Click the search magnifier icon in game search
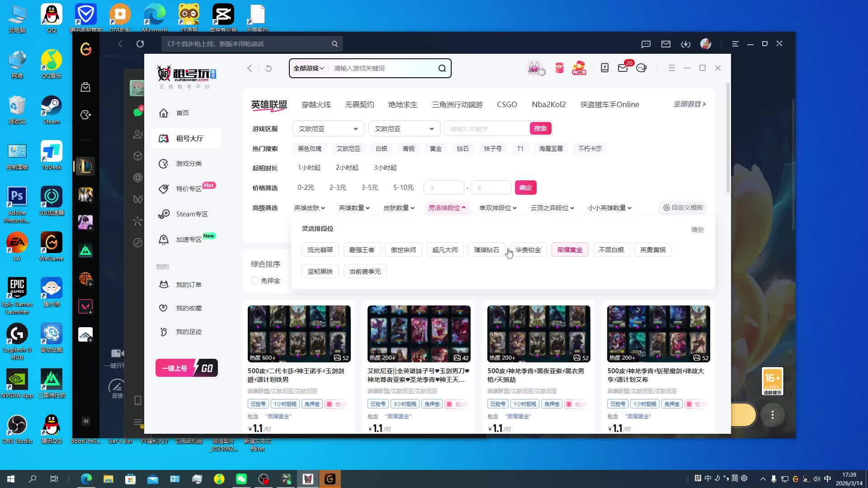868x488 pixels. [x=442, y=68]
